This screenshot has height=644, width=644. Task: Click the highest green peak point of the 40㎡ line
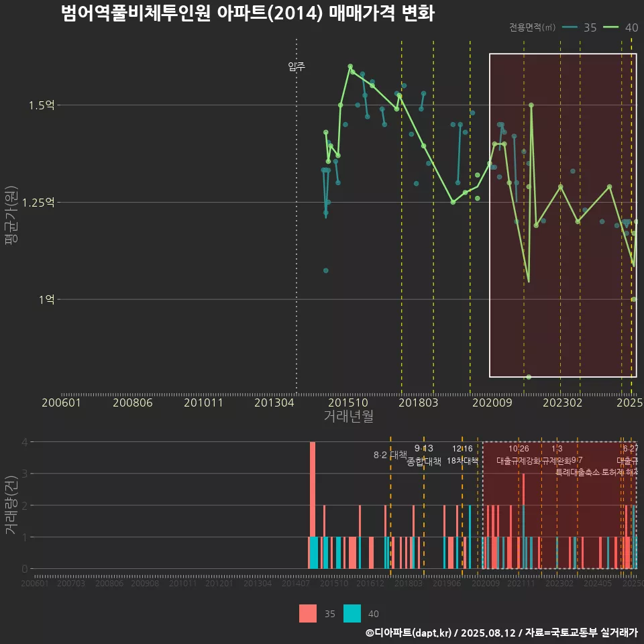coord(350,66)
